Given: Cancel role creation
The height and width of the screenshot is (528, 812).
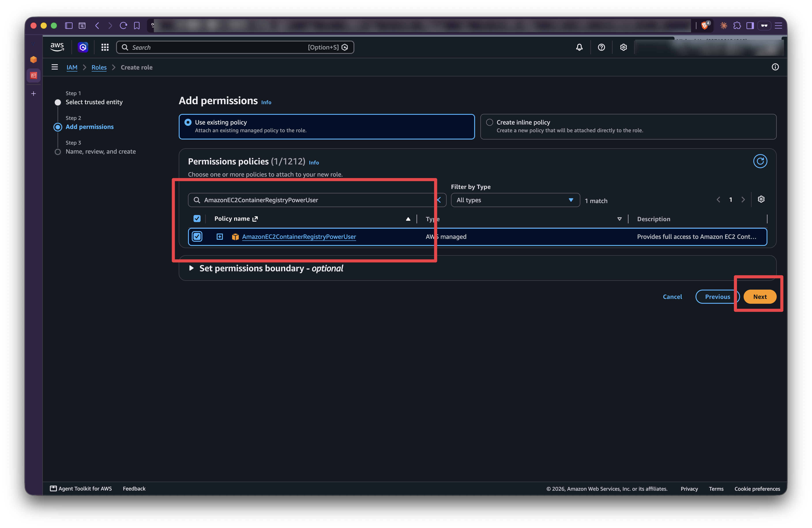Looking at the screenshot, I should (672, 297).
